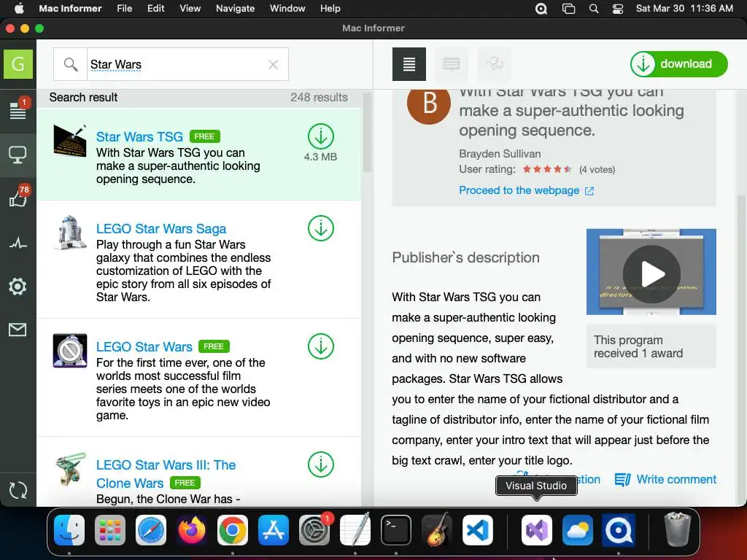Click the search results list scrollbar
The height and width of the screenshot is (560, 747).
[x=367, y=133]
